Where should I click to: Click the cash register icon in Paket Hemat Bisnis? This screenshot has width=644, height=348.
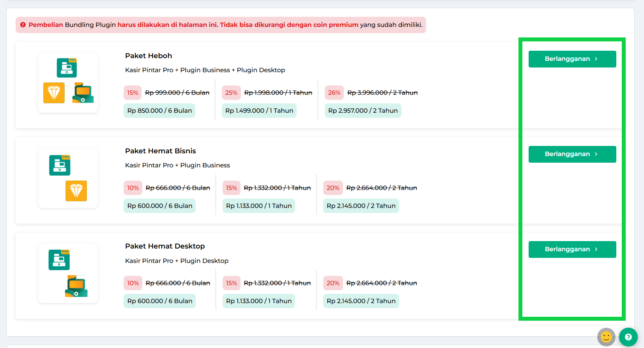(x=60, y=165)
